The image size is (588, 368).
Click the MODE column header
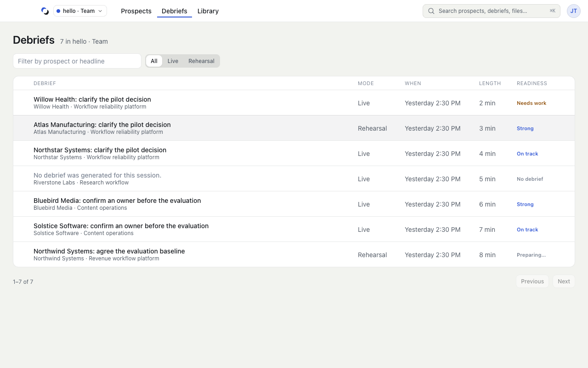tap(366, 83)
